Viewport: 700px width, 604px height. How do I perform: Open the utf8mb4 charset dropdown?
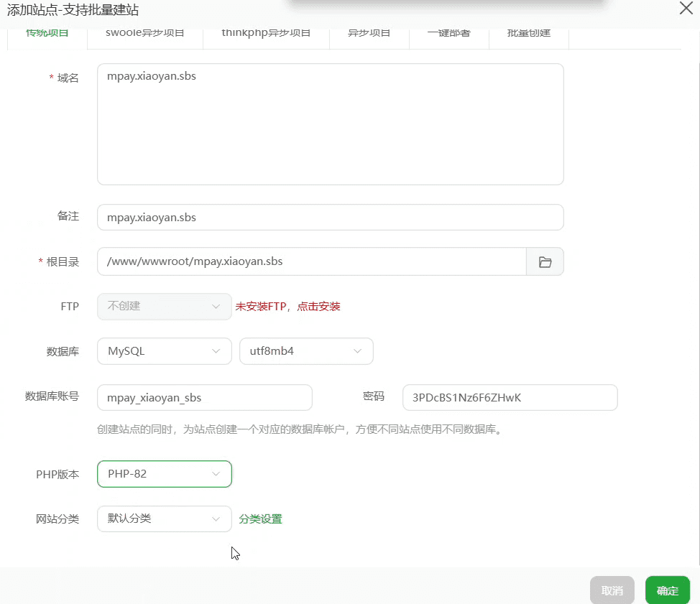pos(306,351)
